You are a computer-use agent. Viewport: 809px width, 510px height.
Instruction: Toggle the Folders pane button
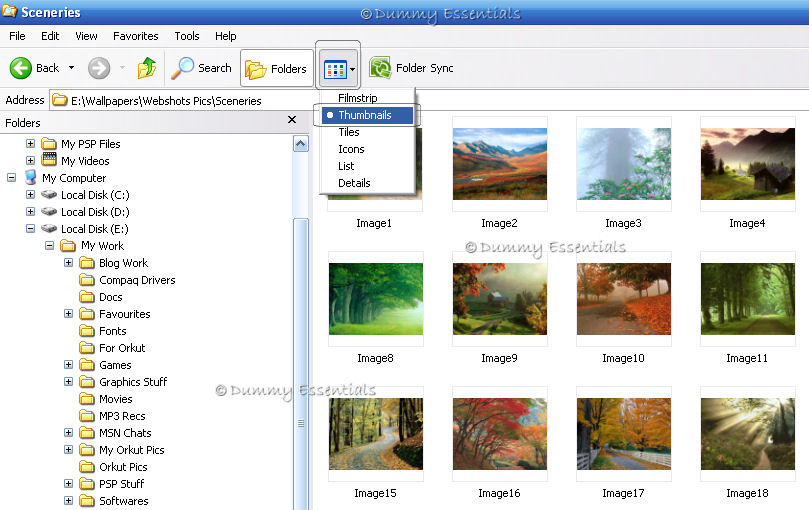coord(277,68)
